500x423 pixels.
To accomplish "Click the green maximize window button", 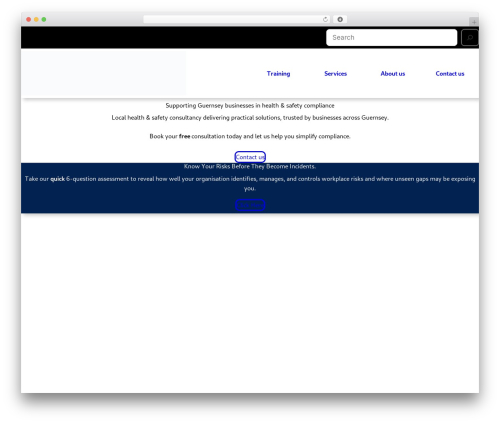I will [x=44, y=20].
